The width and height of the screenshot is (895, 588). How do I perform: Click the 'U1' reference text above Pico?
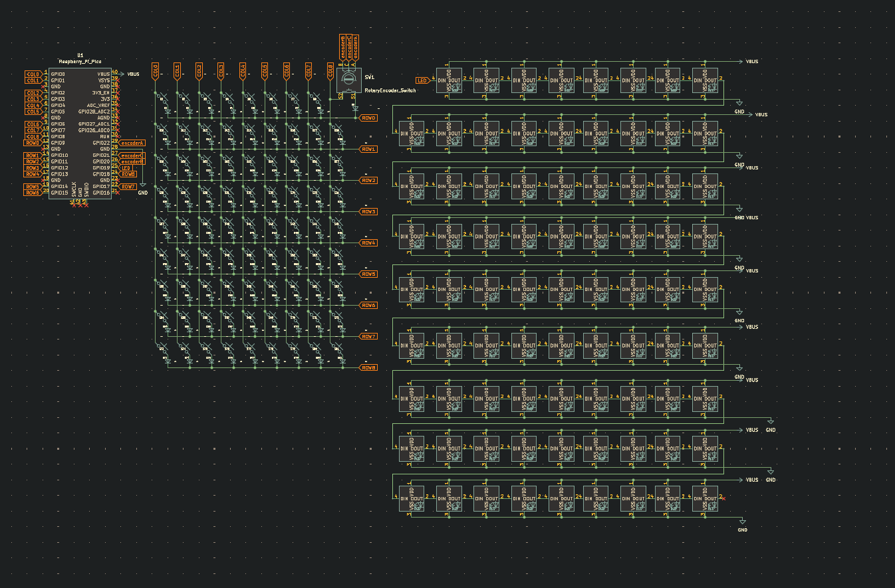tap(80, 55)
